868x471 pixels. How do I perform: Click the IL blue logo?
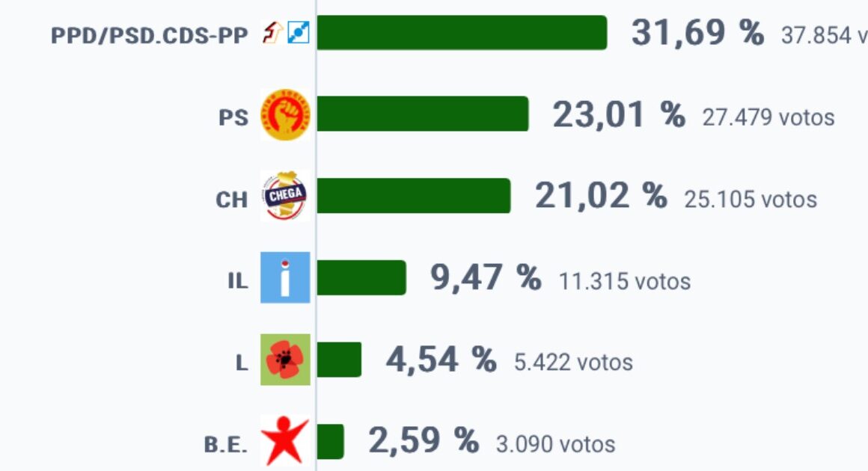point(285,277)
